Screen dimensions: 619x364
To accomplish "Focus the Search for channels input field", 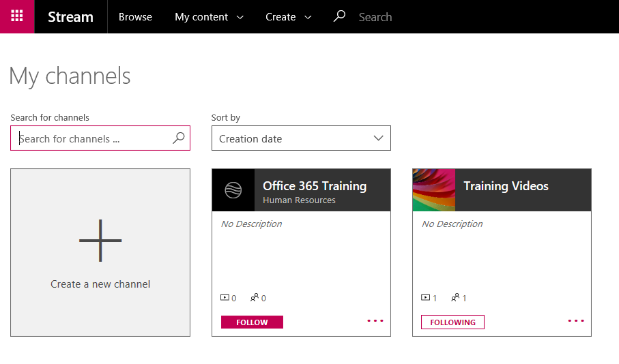I will 92,139.
